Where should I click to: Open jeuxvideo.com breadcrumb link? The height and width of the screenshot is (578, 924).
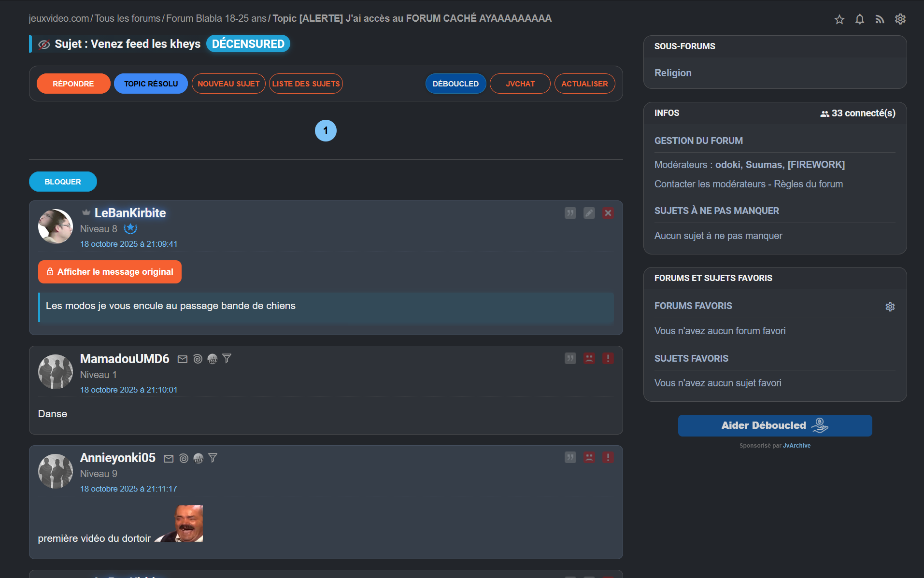tap(59, 18)
